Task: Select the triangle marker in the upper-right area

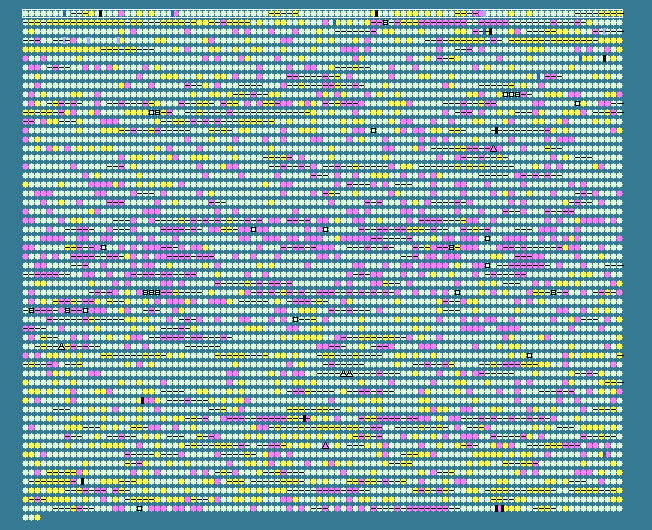Action: [493, 148]
